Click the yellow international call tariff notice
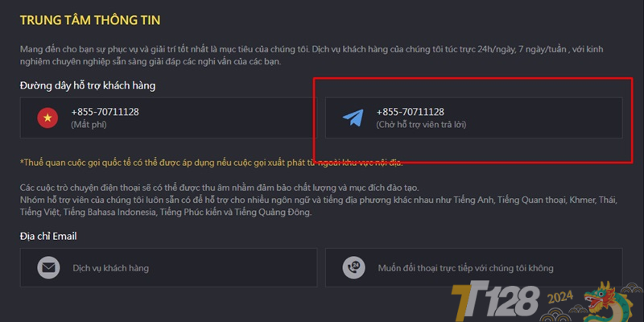 [x=212, y=163]
